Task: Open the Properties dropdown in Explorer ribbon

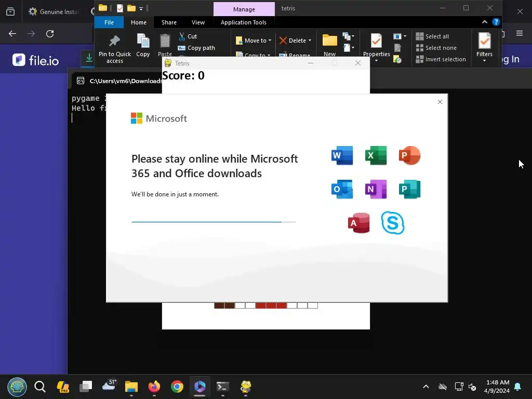Action: pyautogui.click(x=376, y=48)
